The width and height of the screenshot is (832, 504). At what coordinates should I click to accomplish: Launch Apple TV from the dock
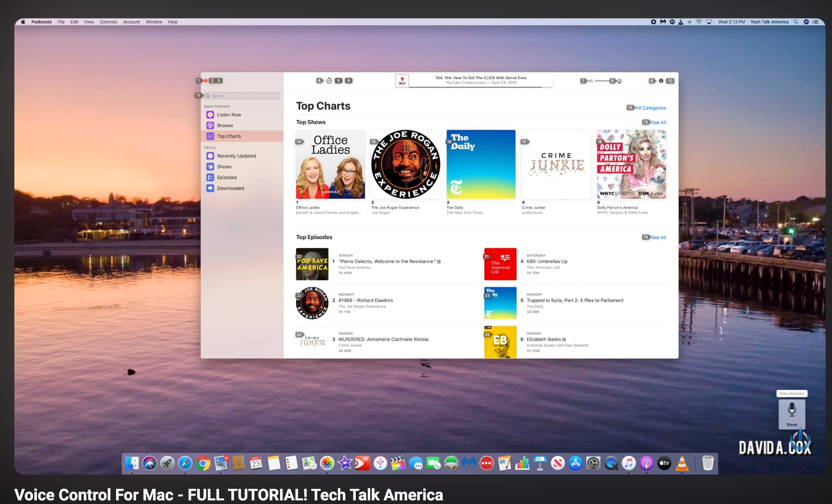point(664,463)
